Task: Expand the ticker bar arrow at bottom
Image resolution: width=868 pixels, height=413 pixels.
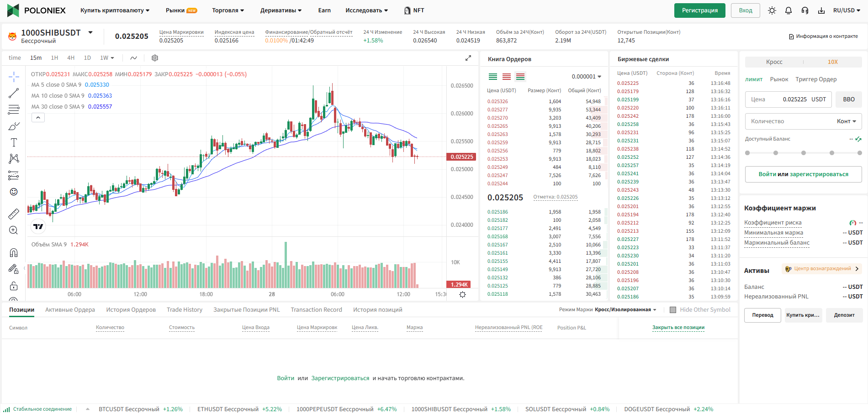Action: [88, 409]
